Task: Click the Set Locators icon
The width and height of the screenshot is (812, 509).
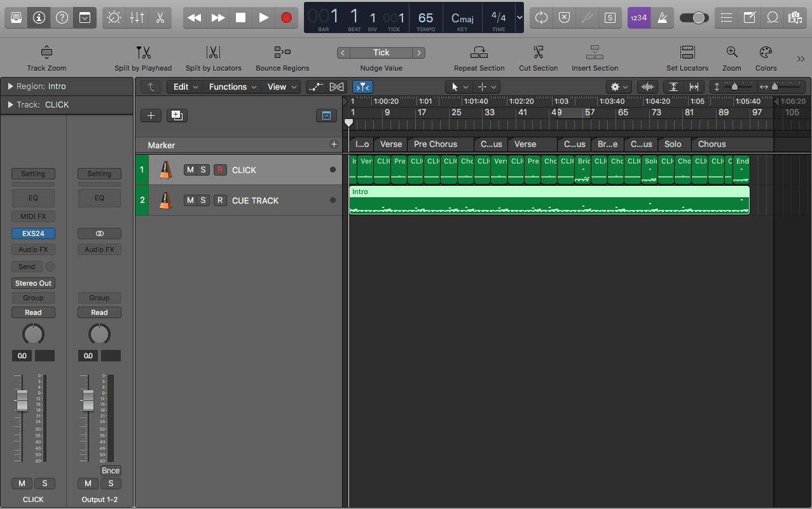Action: (x=687, y=53)
